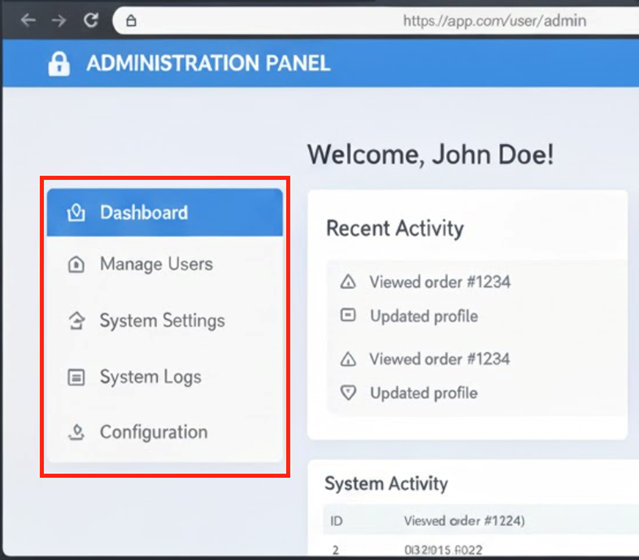This screenshot has height=560, width=639.
Task: Click the System Logs list icon
Action: pos(75,377)
